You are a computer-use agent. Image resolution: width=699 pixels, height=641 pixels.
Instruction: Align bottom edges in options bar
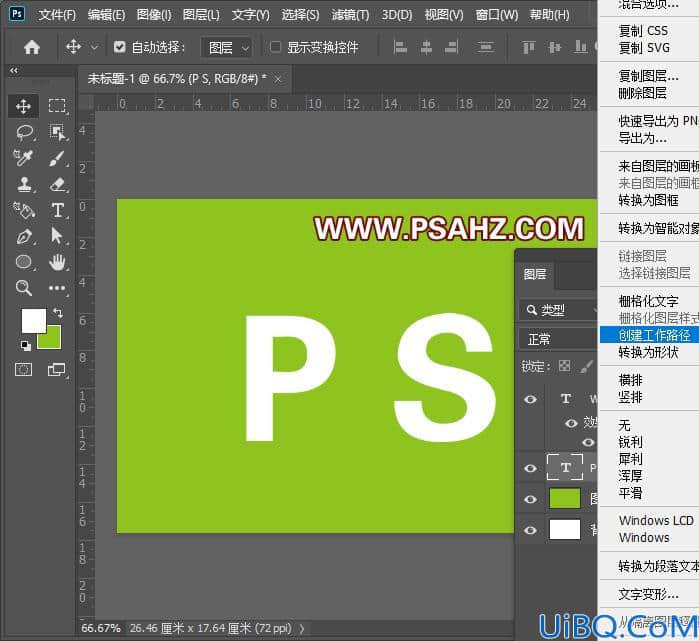point(580,47)
